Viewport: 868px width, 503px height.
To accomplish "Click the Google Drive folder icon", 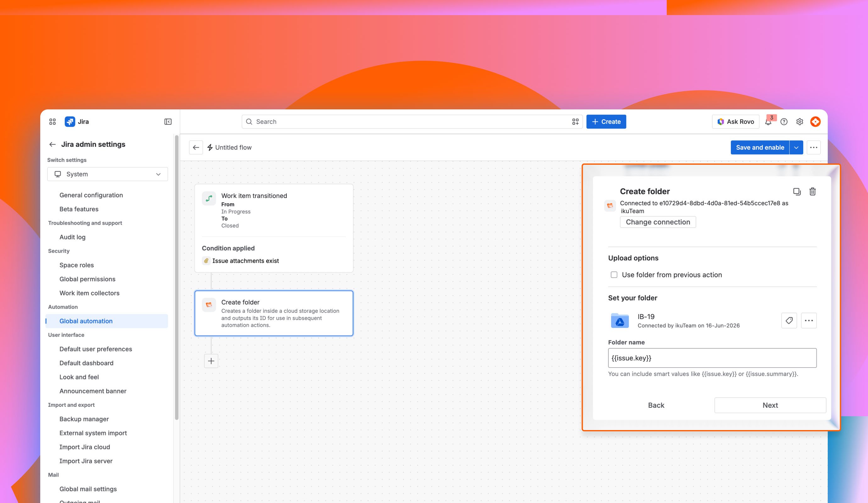I will [x=620, y=321].
